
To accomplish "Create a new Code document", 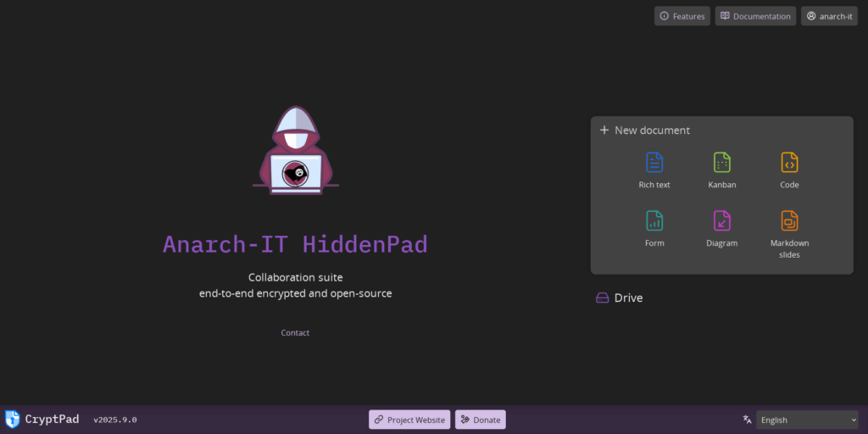I will 789,170.
